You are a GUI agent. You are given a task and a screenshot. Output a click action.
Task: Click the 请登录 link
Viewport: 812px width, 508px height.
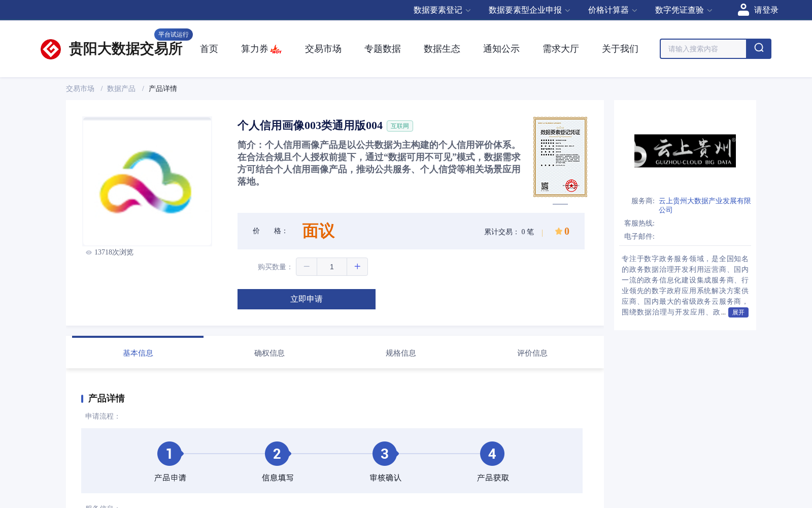(x=766, y=10)
